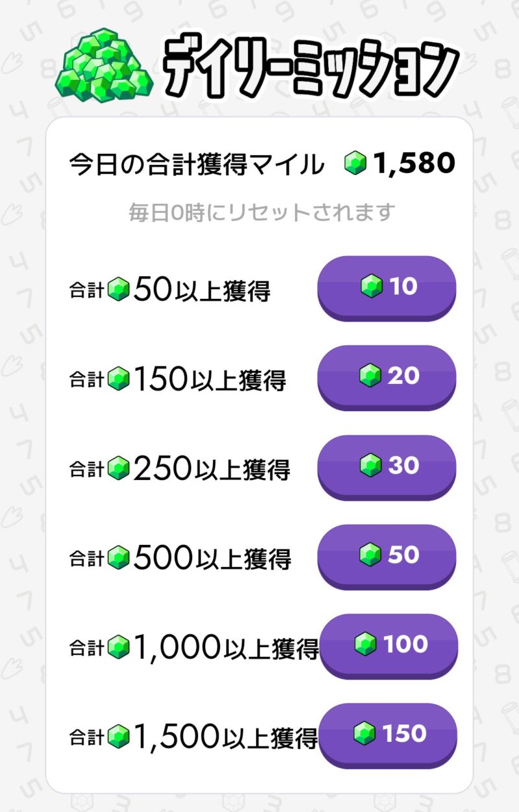This screenshot has height=812, width=519.
Task: Click the gem icon beside 1,580 total
Action: click(355, 163)
